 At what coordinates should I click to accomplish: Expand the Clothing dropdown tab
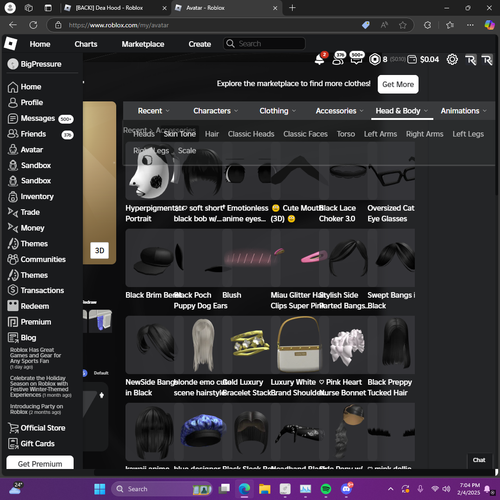[277, 111]
